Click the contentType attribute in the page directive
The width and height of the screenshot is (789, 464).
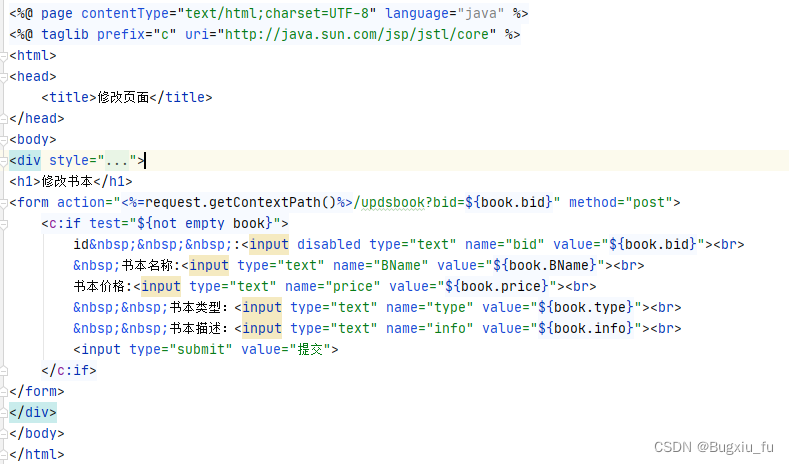coord(125,14)
